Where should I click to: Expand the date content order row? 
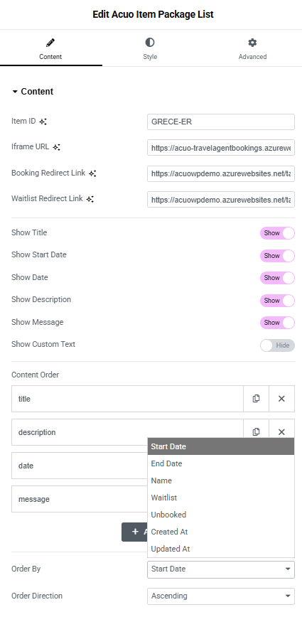click(80, 466)
